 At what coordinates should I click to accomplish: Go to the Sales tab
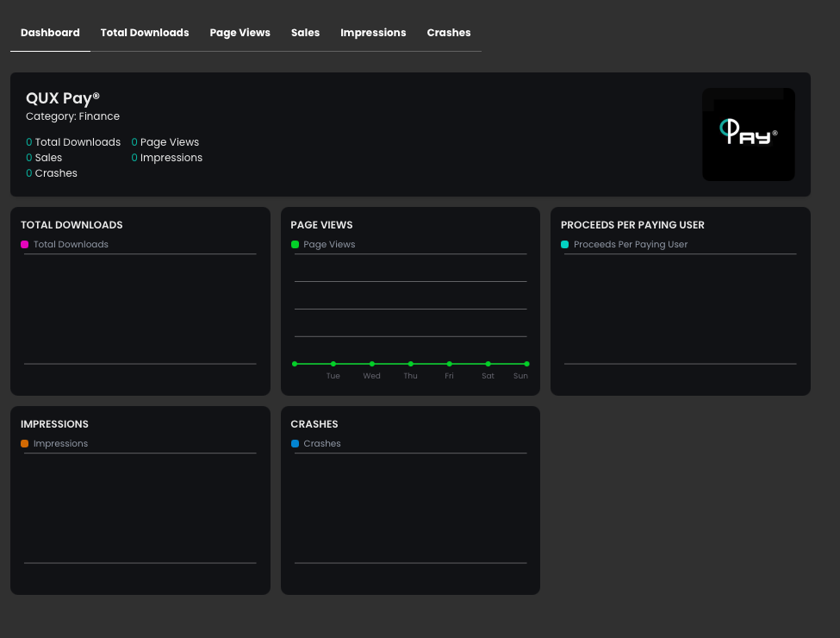(305, 33)
